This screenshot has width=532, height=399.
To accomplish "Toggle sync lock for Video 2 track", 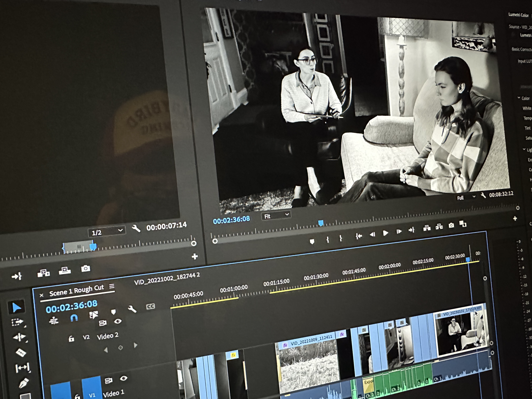I will tap(103, 323).
